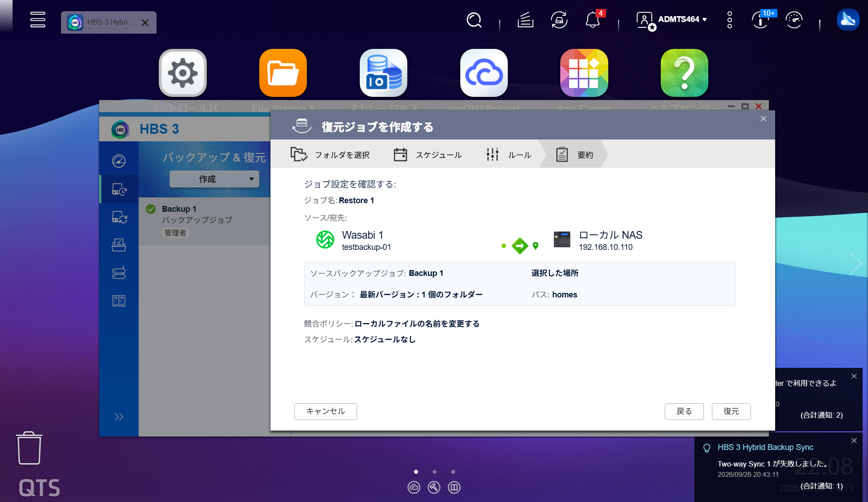Expand the HBS 3 sidebar with double chevron
The width and height of the screenshot is (868, 502).
point(119,417)
